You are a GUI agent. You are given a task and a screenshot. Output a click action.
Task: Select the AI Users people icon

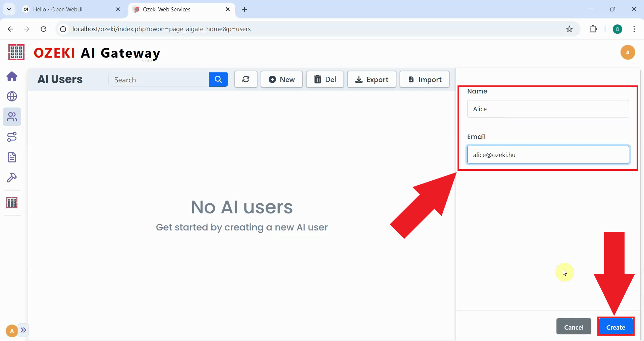click(x=12, y=117)
